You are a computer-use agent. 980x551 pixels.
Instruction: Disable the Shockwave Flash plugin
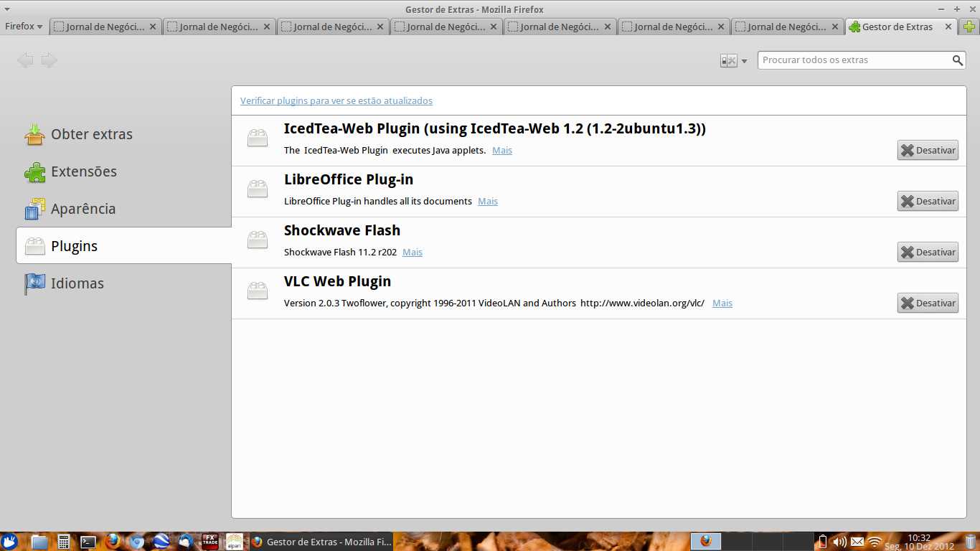[928, 252]
